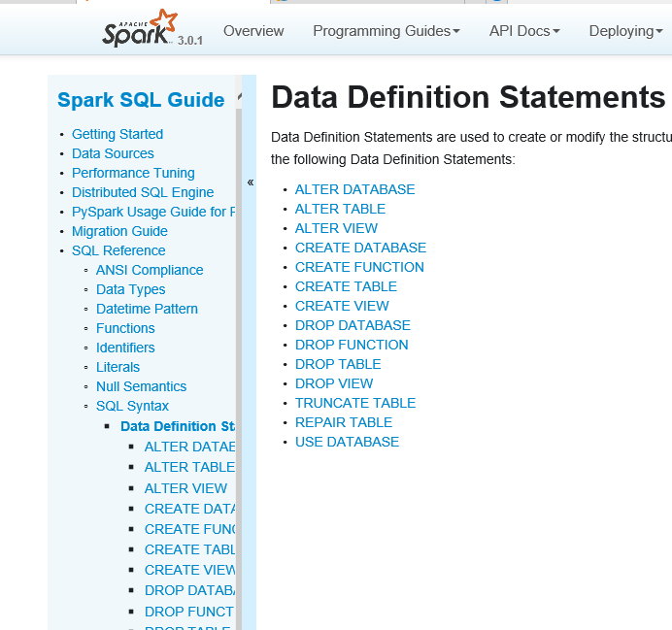Open DROP FUNCTION in the sidebar tree
The width and height of the screenshot is (672, 630).
(x=190, y=612)
